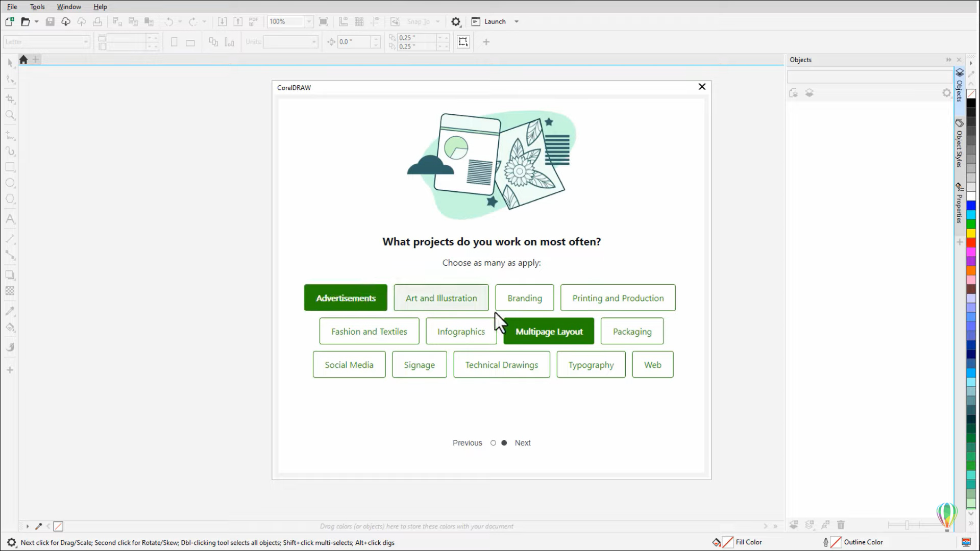Image resolution: width=980 pixels, height=551 pixels.
Task: Expand the Undo history dropdown arrow
Action: click(x=180, y=21)
